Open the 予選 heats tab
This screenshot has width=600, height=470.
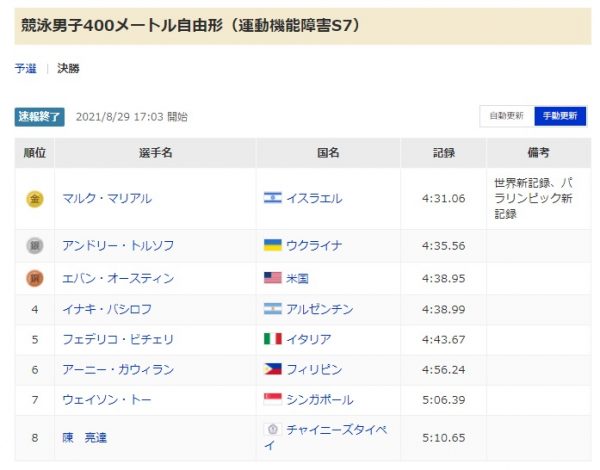26,69
